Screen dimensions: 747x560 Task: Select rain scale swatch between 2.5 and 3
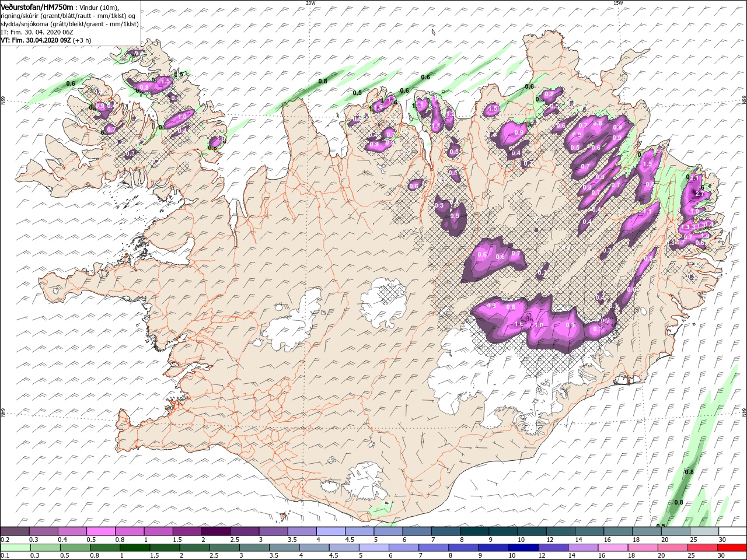coord(224,548)
